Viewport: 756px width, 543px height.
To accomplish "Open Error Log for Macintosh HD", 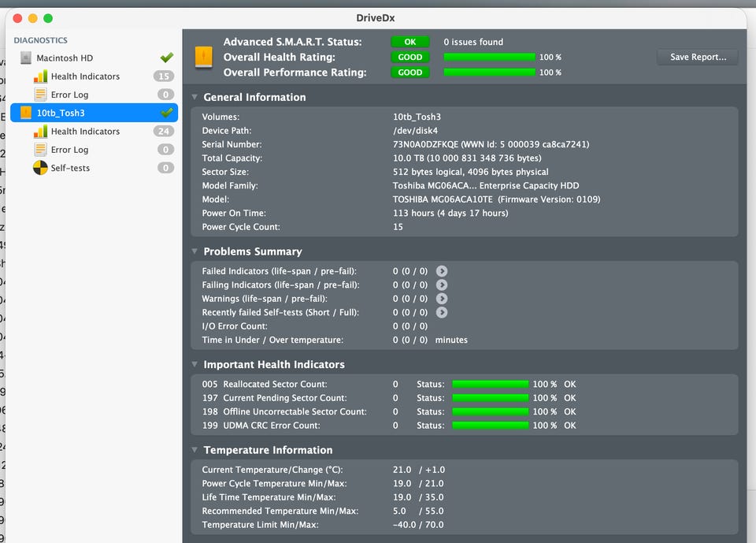I will coord(94,95).
